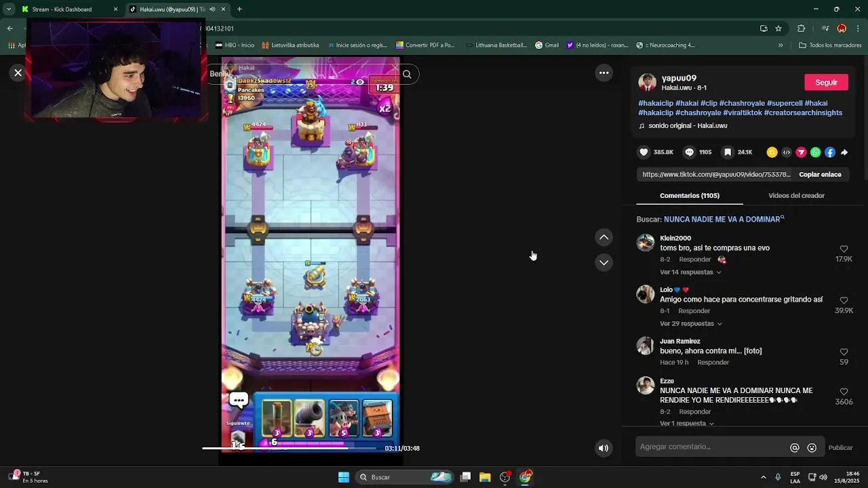
Task: Click the taskbar Buscar search box
Action: [406, 477]
